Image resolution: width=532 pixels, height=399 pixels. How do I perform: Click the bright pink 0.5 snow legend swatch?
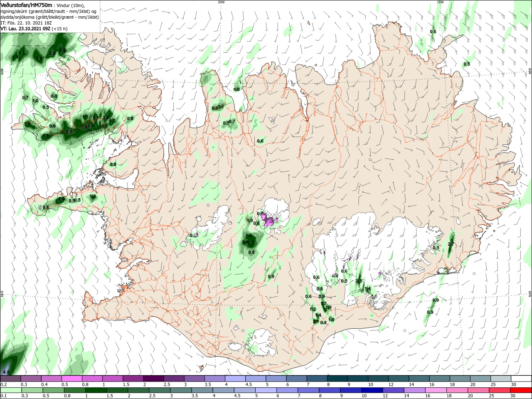(71, 379)
